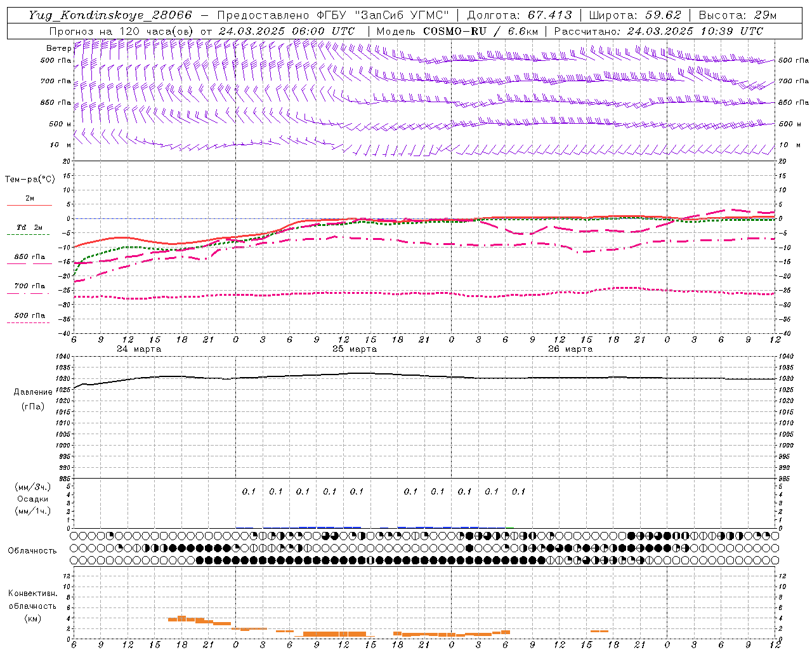Click the right-axis 850 гПа wind level label

(x=794, y=102)
